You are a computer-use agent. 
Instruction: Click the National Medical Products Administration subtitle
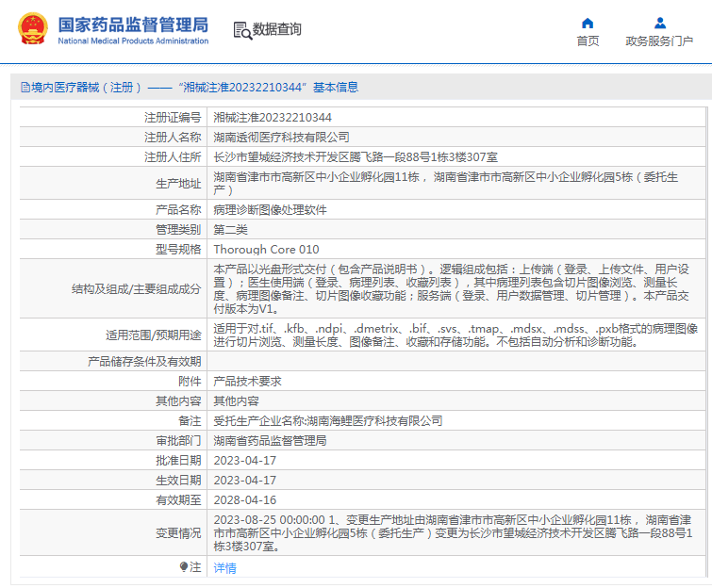133,41
